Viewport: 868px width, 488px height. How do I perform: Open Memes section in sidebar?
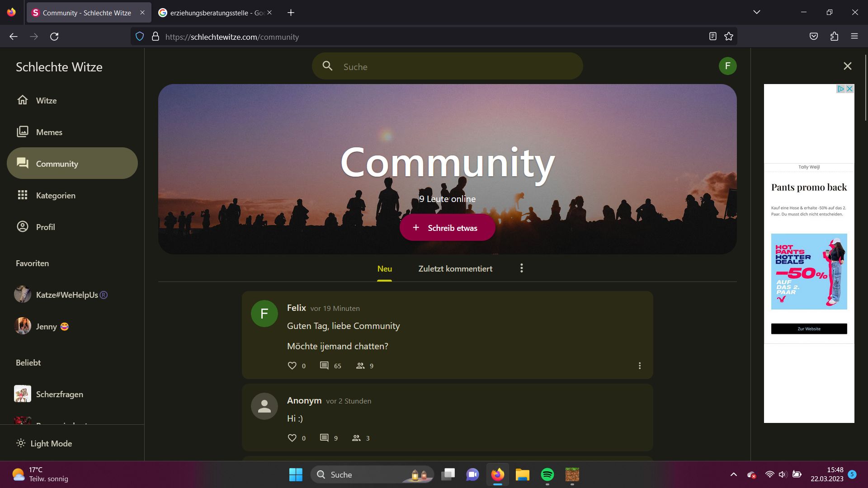tap(49, 132)
